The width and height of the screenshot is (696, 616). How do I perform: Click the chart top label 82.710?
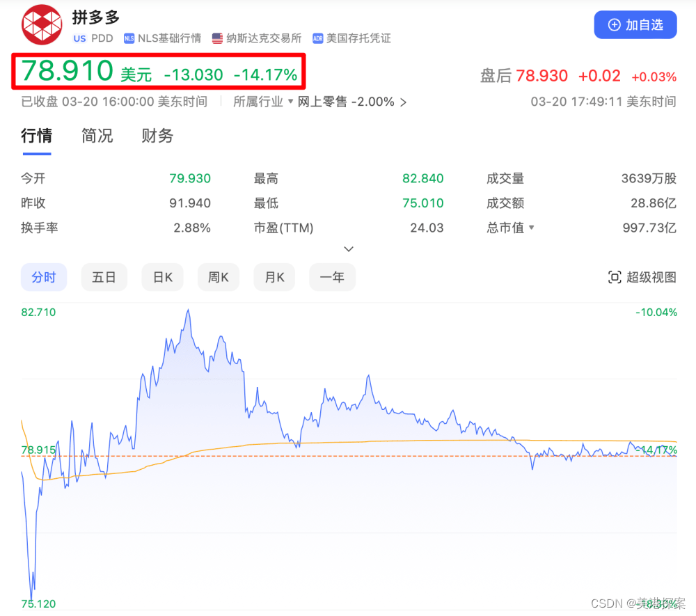38,312
